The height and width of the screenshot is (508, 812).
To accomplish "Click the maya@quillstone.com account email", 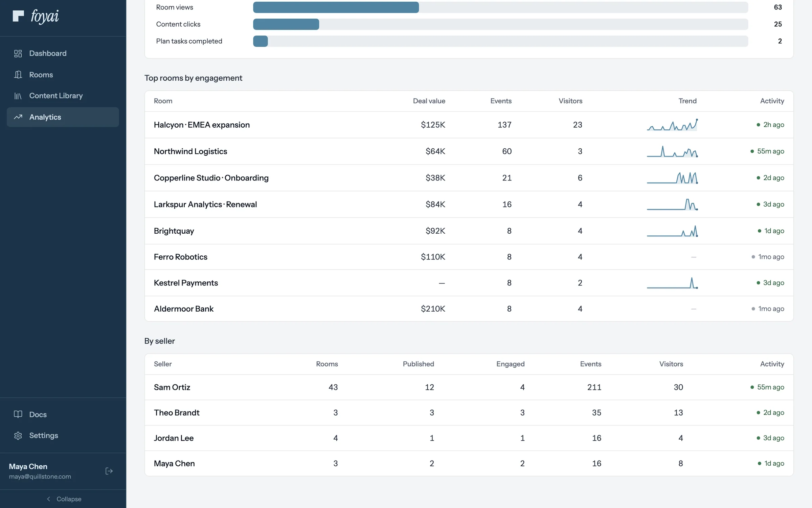I will coord(40,477).
